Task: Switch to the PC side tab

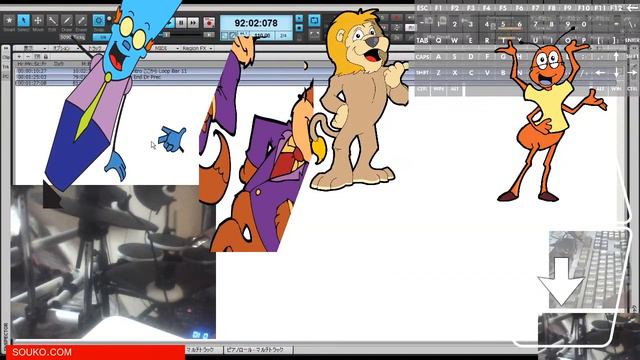Action: click(6, 76)
